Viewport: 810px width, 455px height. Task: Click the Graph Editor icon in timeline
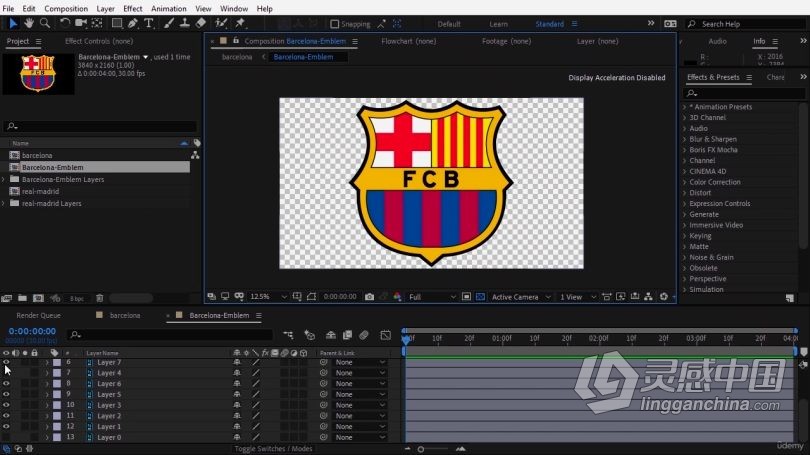[385, 335]
